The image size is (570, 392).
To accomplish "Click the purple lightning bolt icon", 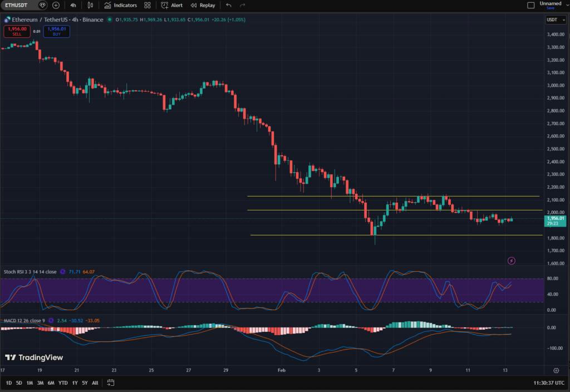I will [512, 261].
